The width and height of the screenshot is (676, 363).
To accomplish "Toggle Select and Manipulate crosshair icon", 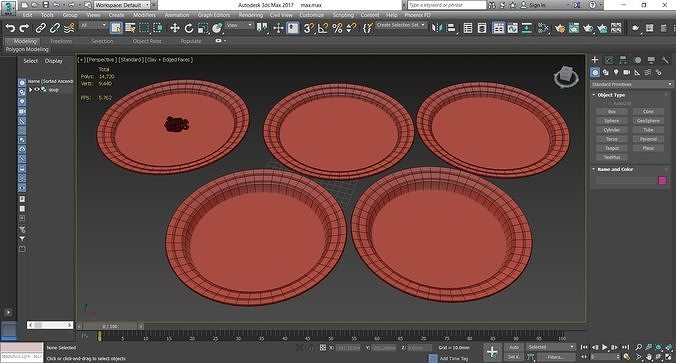I will click(278, 28).
